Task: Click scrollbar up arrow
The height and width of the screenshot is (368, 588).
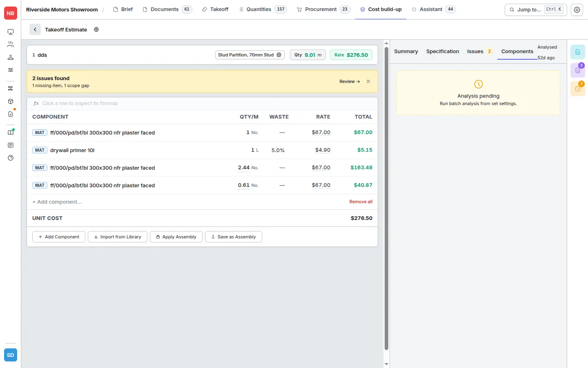Action: click(x=386, y=43)
